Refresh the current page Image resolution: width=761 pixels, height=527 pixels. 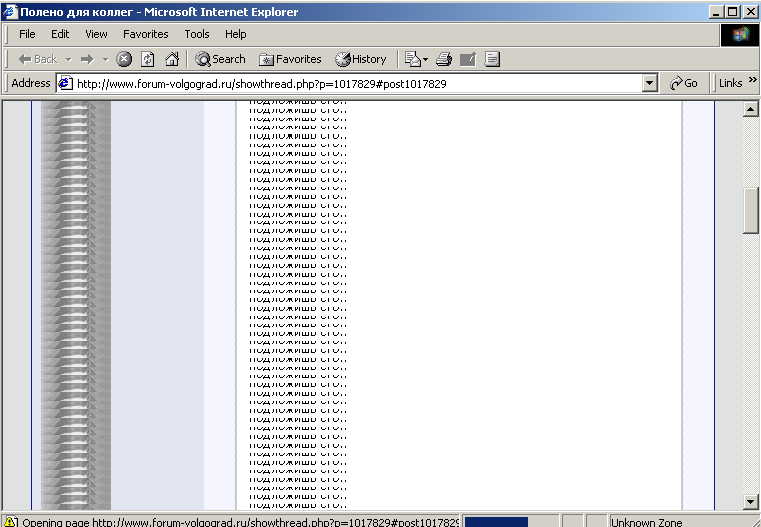click(148, 59)
